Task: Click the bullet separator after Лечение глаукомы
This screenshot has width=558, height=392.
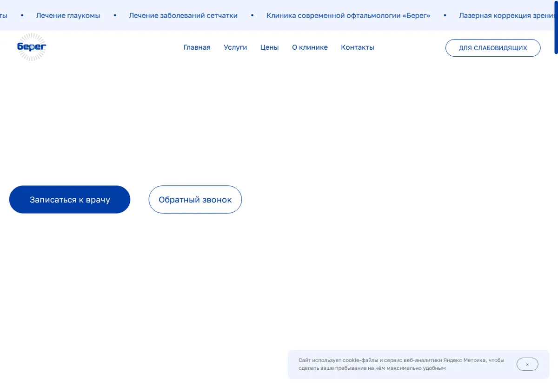Action: coord(115,15)
